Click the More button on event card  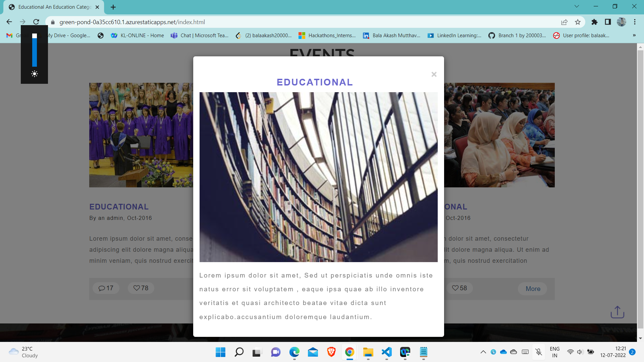coord(533,289)
